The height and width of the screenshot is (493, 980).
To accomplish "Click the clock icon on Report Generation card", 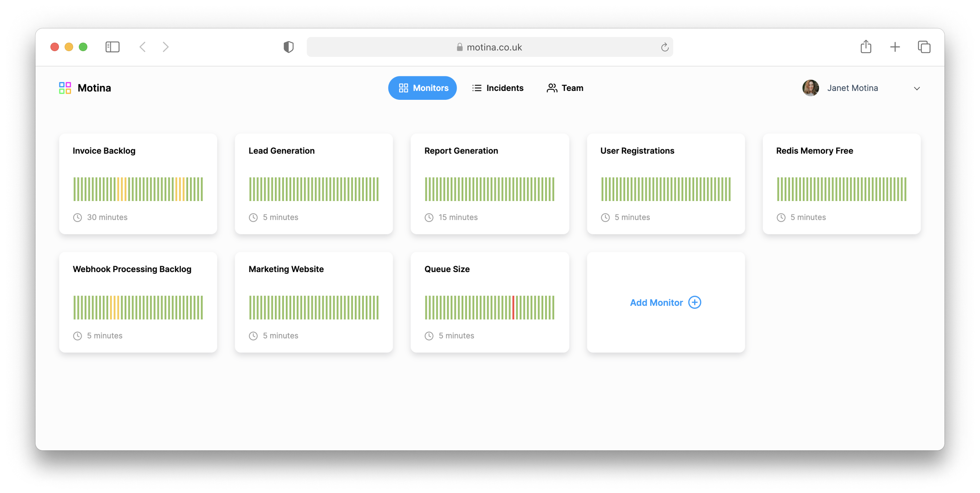I will pyautogui.click(x=429, y=217).
